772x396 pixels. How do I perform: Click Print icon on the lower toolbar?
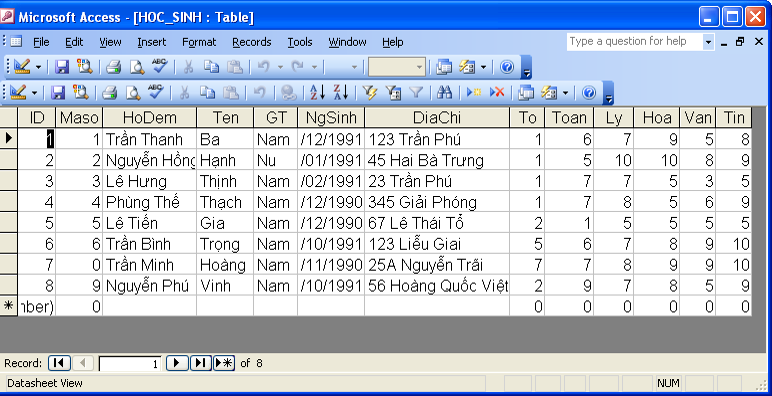(x=109, y=92)
